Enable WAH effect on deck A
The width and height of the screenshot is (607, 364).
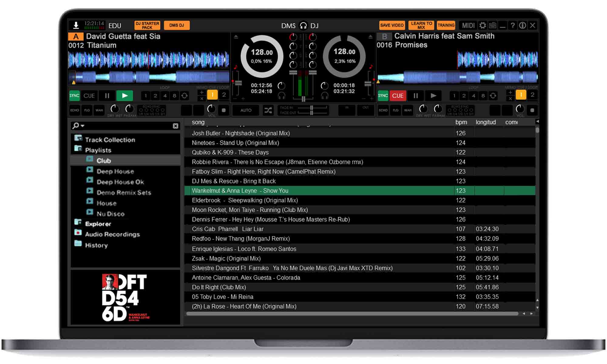click(99, 110)
